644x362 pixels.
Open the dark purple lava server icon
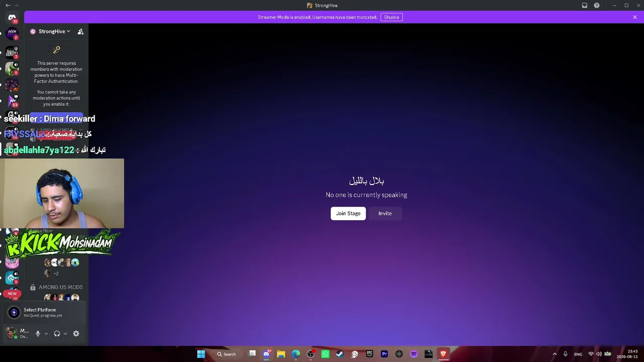(x=12, y=85)
